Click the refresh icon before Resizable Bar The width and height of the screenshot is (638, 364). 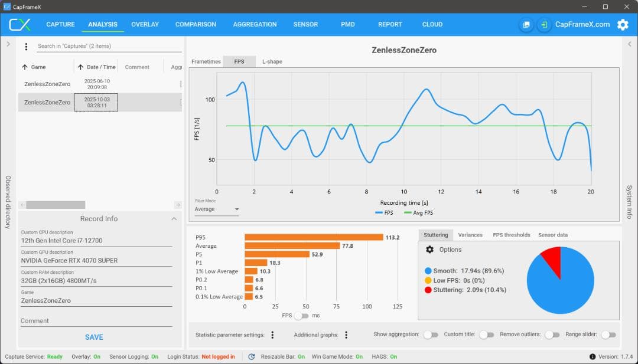[252, 357]
